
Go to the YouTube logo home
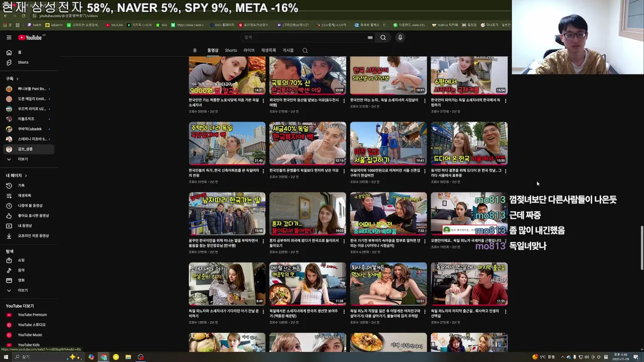click(30, 38)
